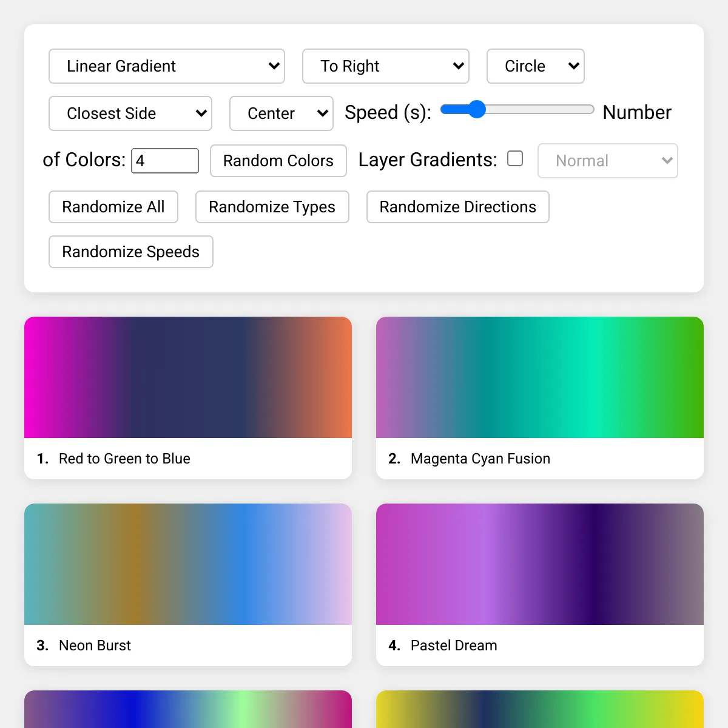Expand the Circle shape dropdown
This screenshot has height=728, width=728.
point(535,66)
